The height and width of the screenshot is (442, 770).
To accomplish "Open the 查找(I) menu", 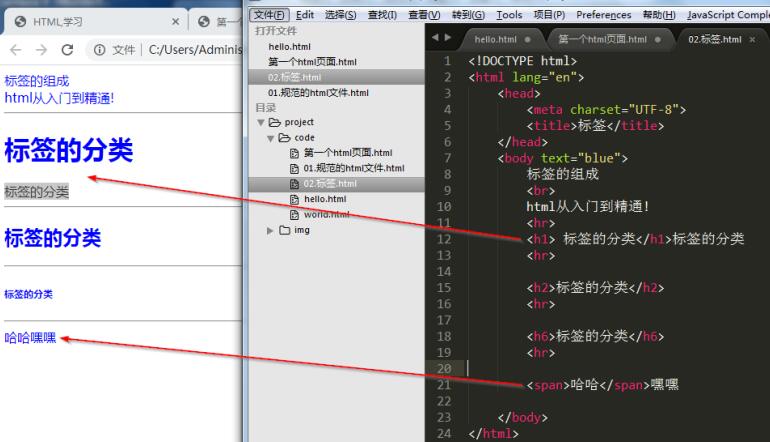I will [382, 15].
